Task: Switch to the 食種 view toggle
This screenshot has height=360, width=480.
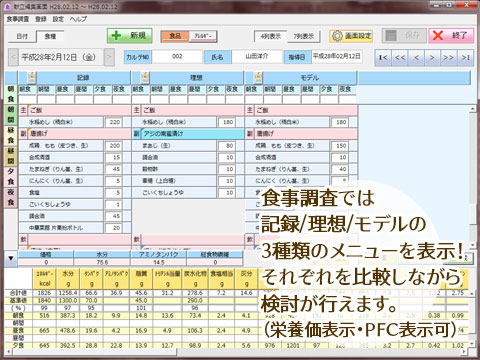Action: tap(50, 36)
